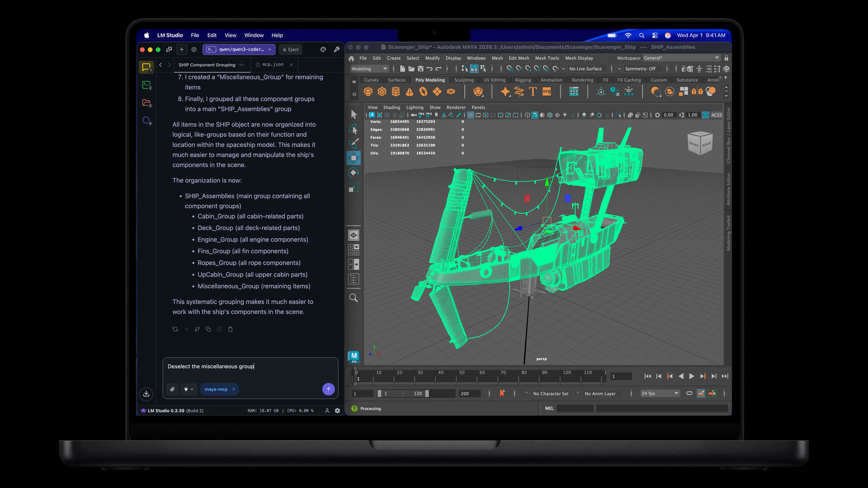Open the Discover search sidebar icon
Viewport: 868px width, 488px height.
146,120
